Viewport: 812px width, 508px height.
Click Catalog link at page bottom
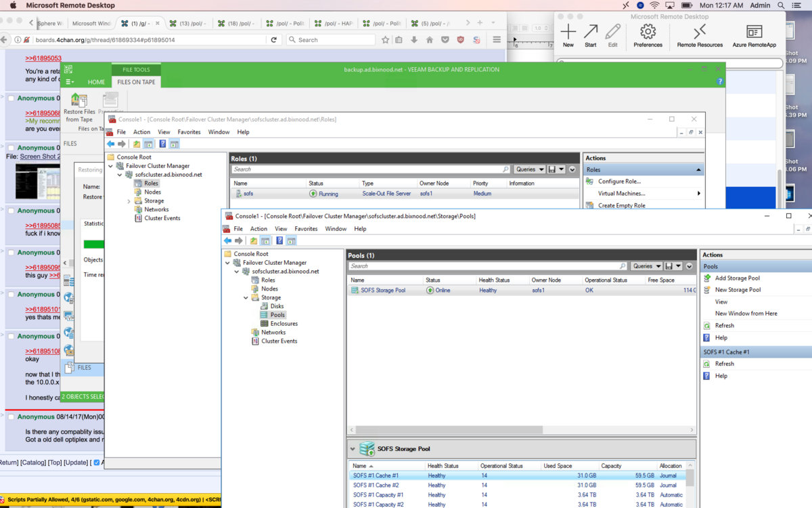tap(32, 462)
